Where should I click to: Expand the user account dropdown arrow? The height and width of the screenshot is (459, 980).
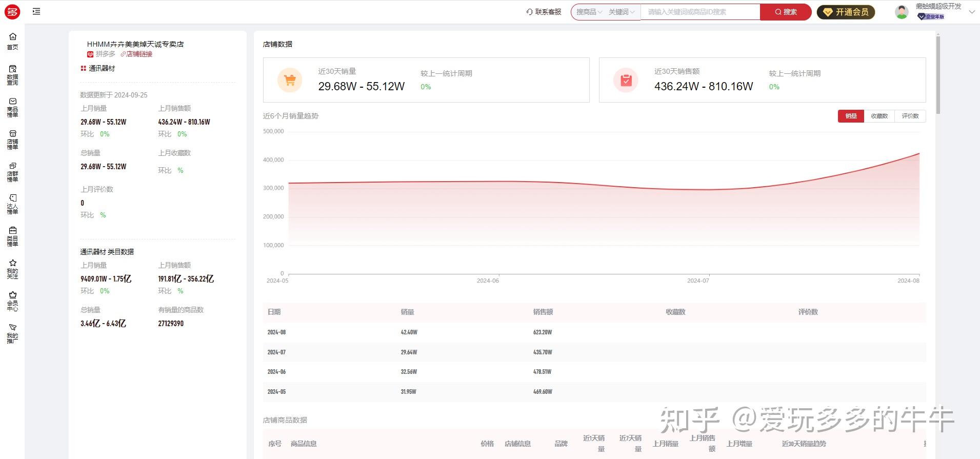coord(971,12)
